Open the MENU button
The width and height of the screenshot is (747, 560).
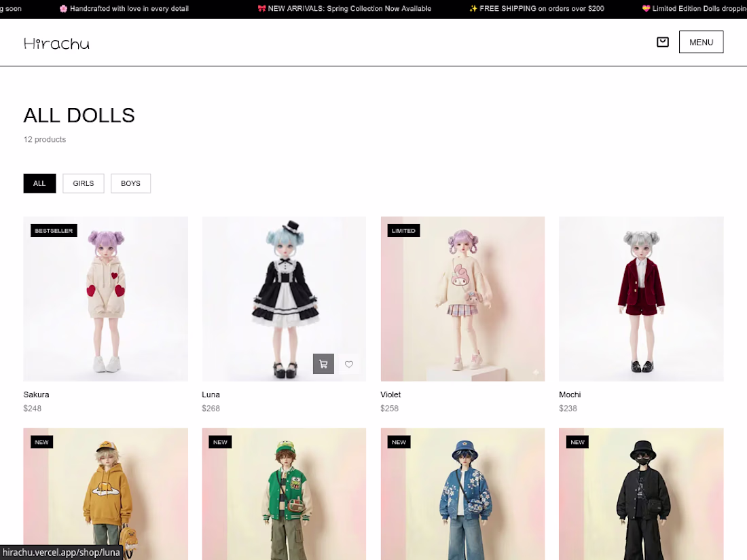pyautogui.click(x=701, y=42)
